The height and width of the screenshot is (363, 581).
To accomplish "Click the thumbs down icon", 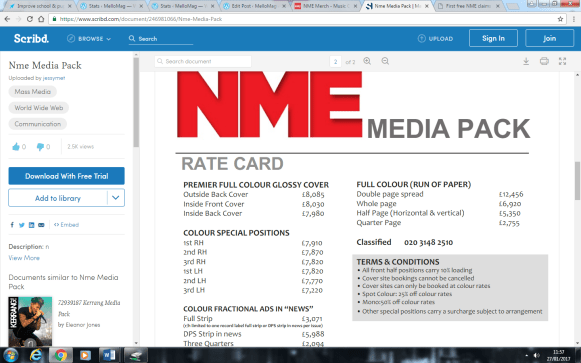I will pyautogui.click(x=40, y=147).
